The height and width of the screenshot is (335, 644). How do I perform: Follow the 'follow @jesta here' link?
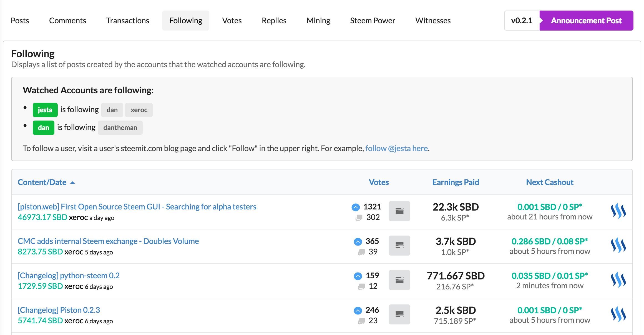tap(396, 148)
